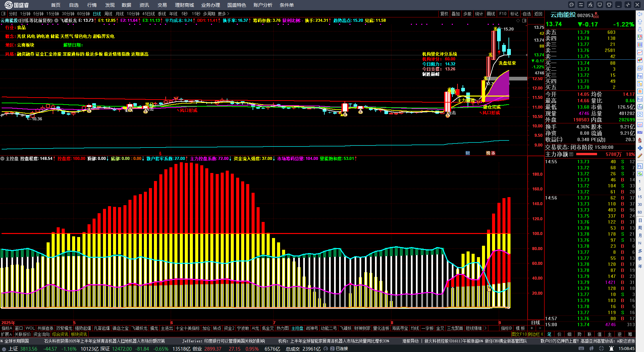Toggle 复权 price adjustment button
This screenshot has height=352, width=644.
pos(444,14)
